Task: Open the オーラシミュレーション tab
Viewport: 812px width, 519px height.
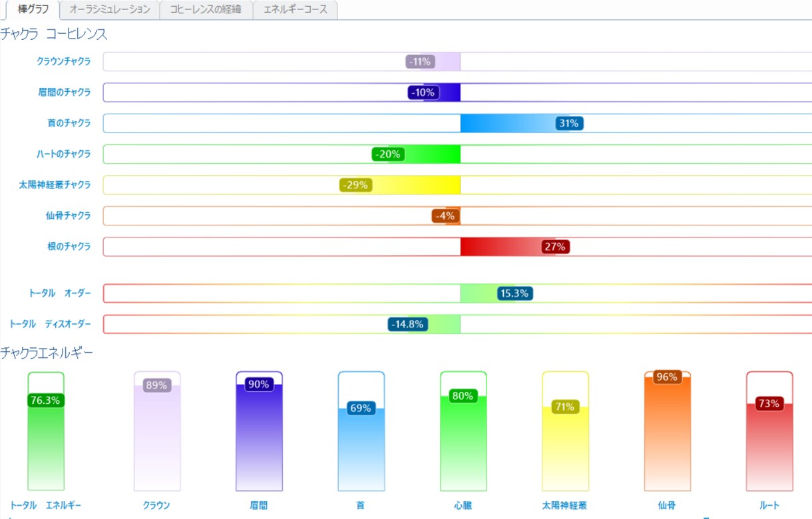Action: [x=110, y=10]
